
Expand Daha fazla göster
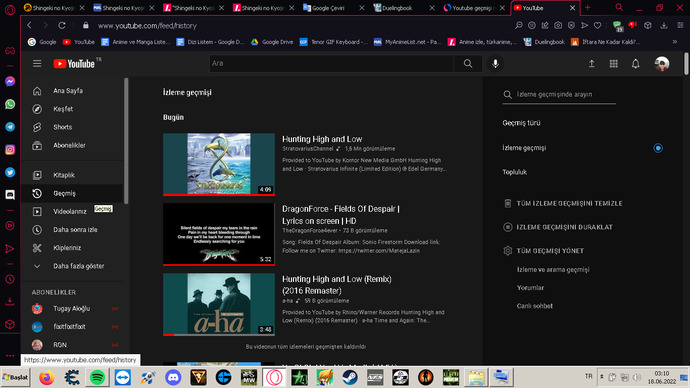tap(73, 266)
